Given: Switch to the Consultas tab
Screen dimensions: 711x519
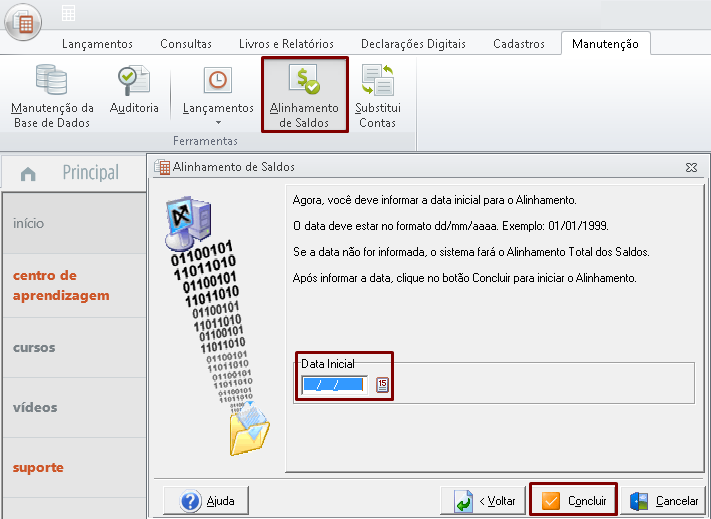Looking at the screenshot, I should click(x=186, y=44).
